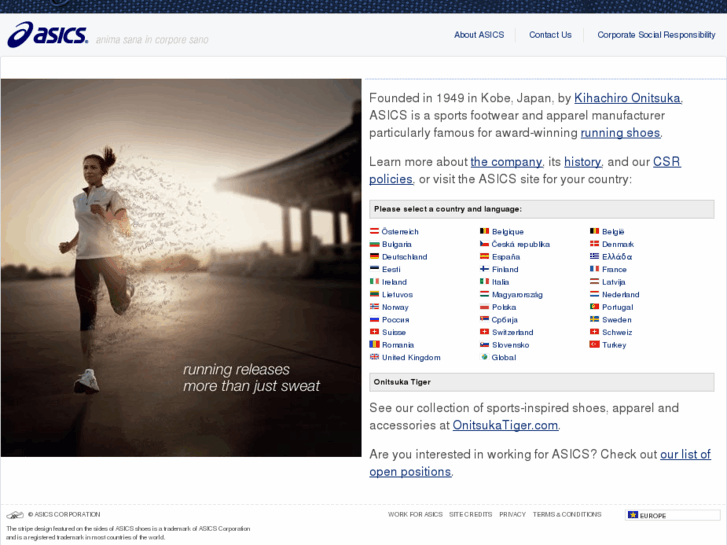Open the Europe region selector
Viewport: 727px width, 545px height.
(x=672, y=515)
